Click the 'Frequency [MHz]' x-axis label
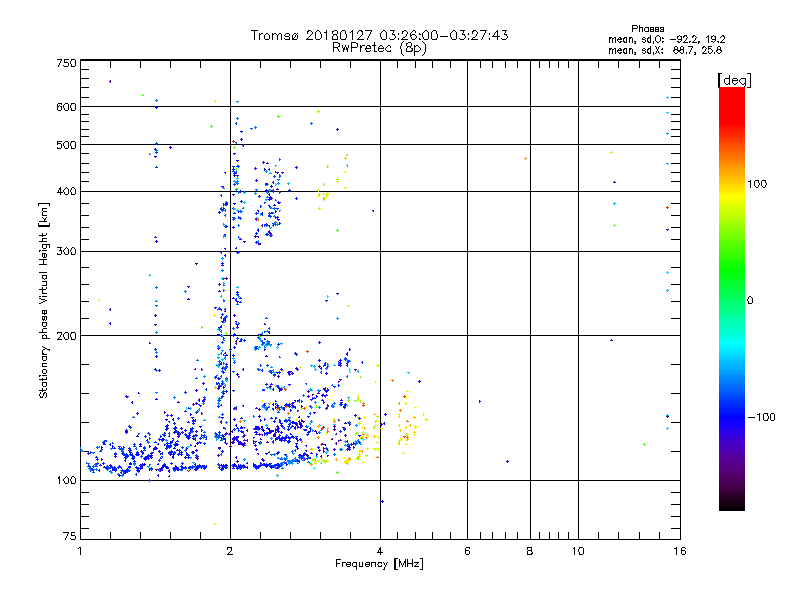 click(x=379, y=564)
